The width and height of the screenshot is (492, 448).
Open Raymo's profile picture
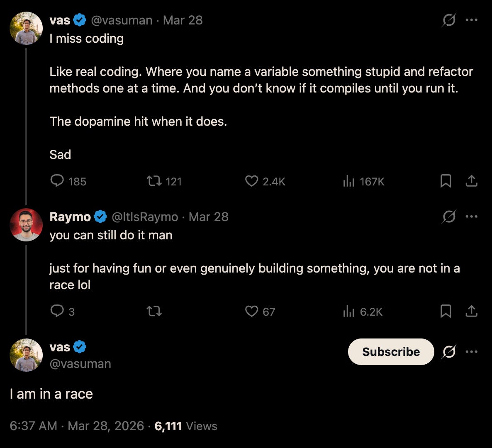click(x=26, y=225)
